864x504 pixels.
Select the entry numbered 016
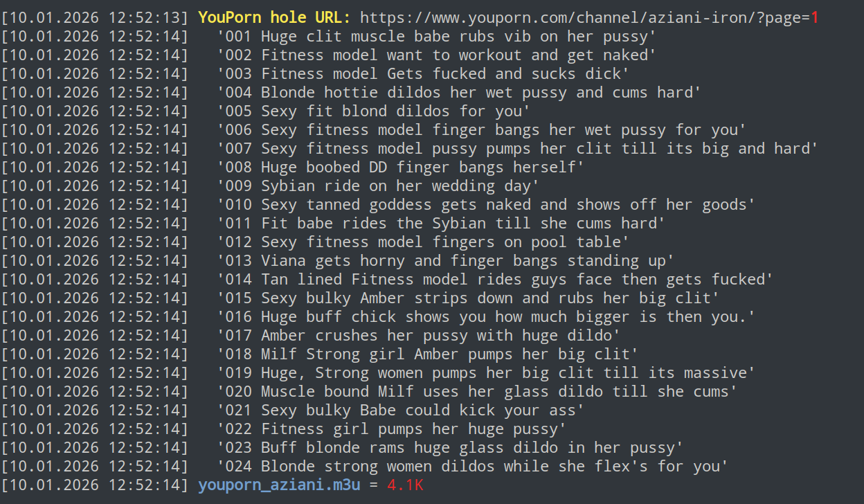click(x=486, y=316)
